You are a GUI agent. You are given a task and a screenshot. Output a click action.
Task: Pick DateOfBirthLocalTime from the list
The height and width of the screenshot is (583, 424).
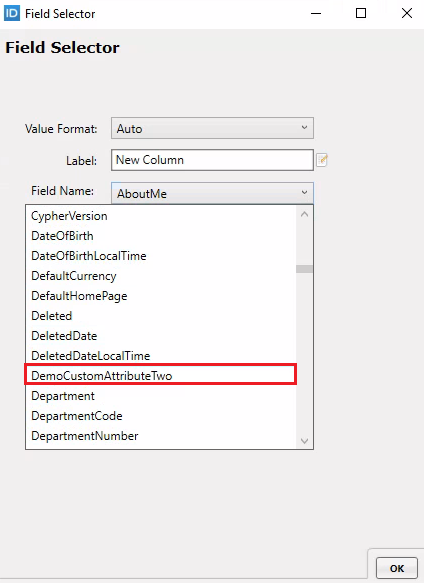click(x=161, y=256)
